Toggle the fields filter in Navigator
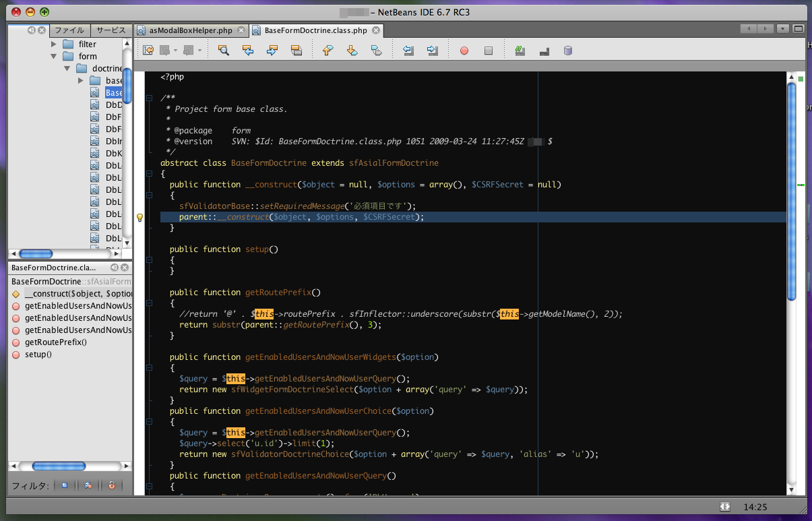 (x=64, y=485)
